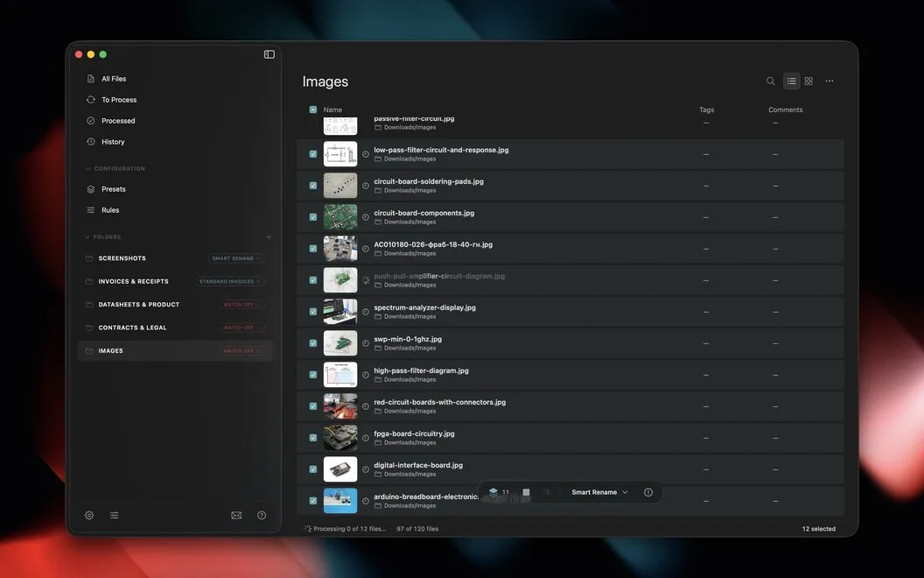Click status icon beside high-pass-filter-diagram.jpg
This screenshot has width=924, height=578.
pos(366,375)
